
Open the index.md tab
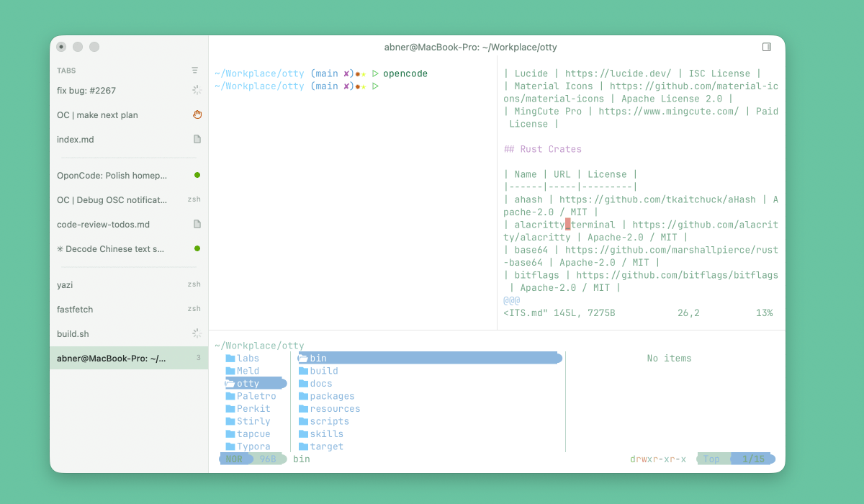click(x=129, y=139)
